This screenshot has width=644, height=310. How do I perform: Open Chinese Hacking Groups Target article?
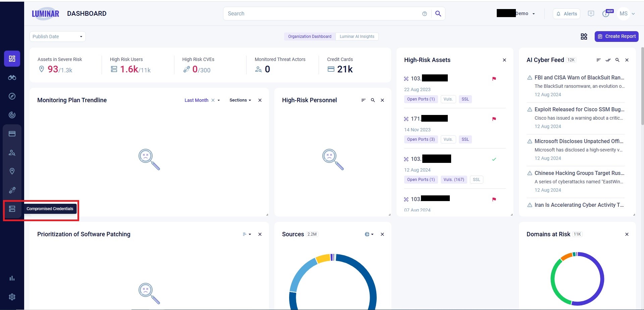coord(579,173)
